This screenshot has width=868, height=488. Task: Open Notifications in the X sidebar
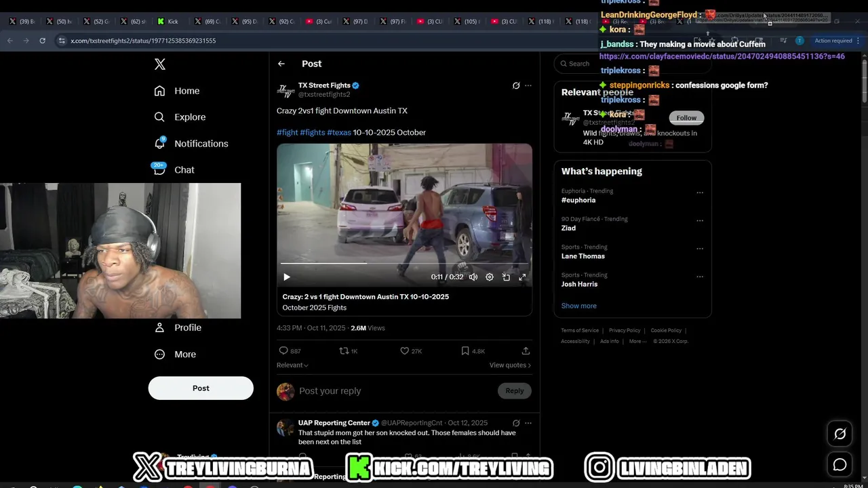[x=191, y=144]
